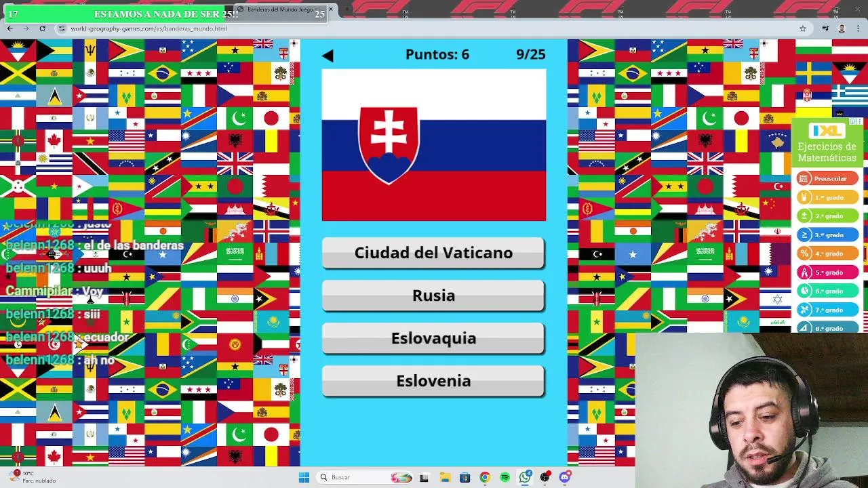Open the 1.er grado link in the IXL ad

[x=827, y=197]
